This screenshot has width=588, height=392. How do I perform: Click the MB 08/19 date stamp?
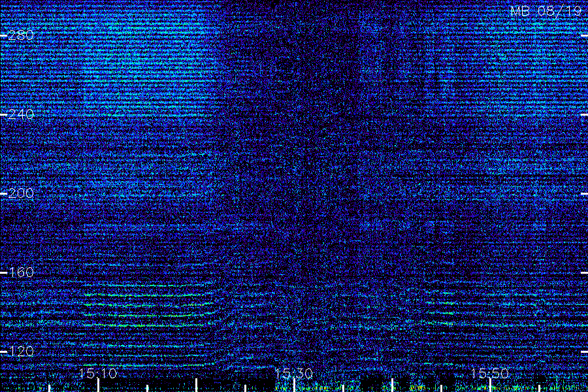[546, 11]
